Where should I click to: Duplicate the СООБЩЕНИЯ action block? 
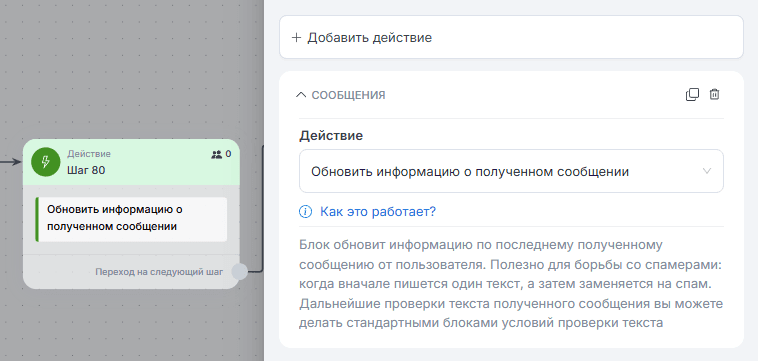pyautogui.click(x=692, y=94)
